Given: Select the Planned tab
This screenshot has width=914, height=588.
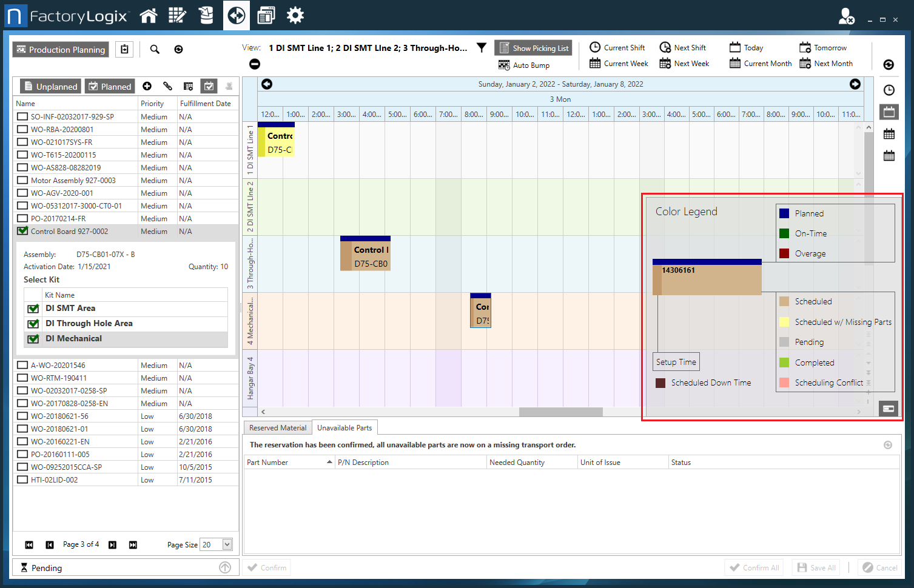Looking at the screenshot, I should tap(110, 87).
